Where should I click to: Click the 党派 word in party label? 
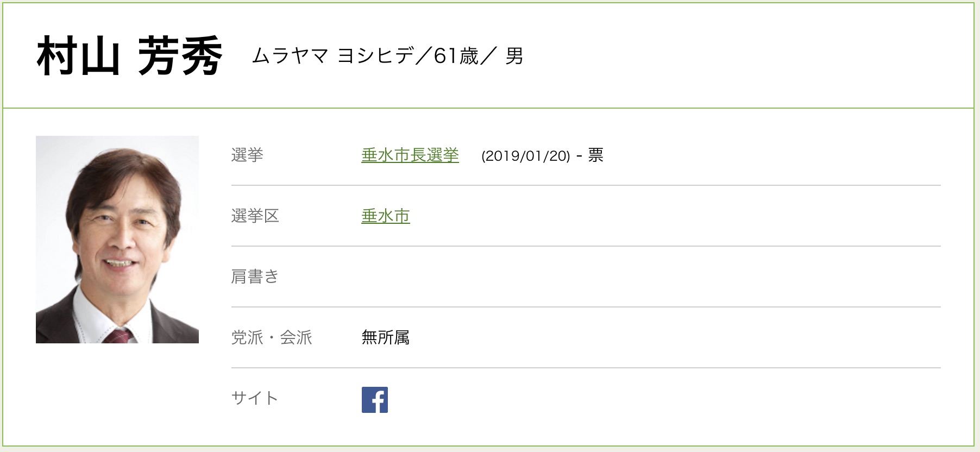(x=247, y=338)
